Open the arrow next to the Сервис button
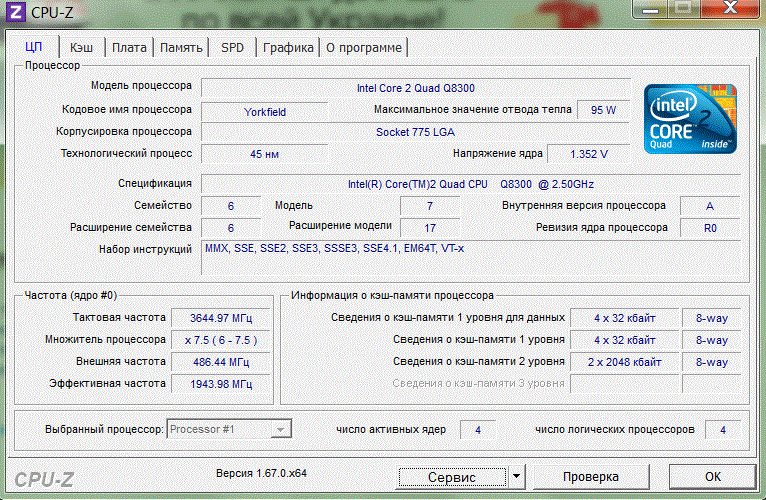This screenshot has height=500, width=766. pos(516,477)
